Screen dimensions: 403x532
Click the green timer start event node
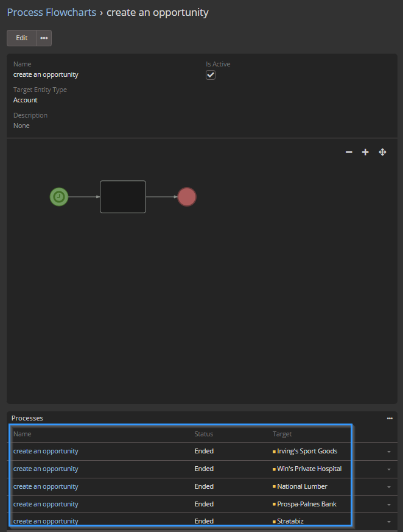pyautogui.click(x=59, y=197)
